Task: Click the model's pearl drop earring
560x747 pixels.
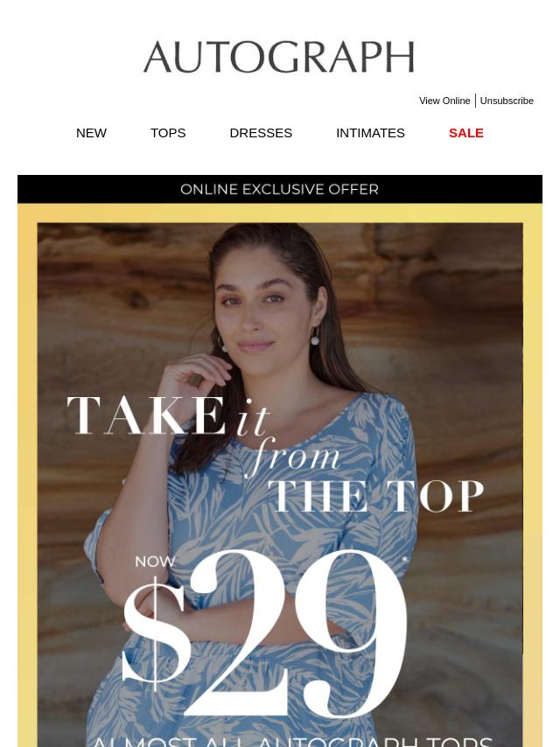Action: 314,340
